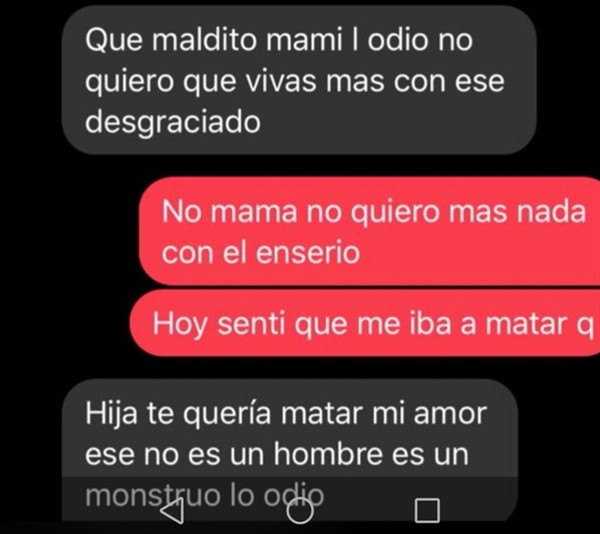The height and width of the screenshot is (534, 600).
Task: Select the 'Que maldito mami' gray message
Action: coord(299,80)
